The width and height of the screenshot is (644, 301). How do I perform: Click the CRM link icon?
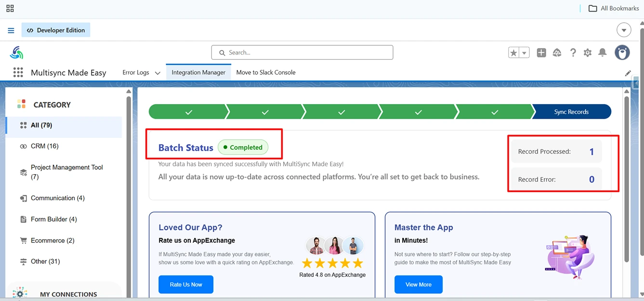click(23, 146)
